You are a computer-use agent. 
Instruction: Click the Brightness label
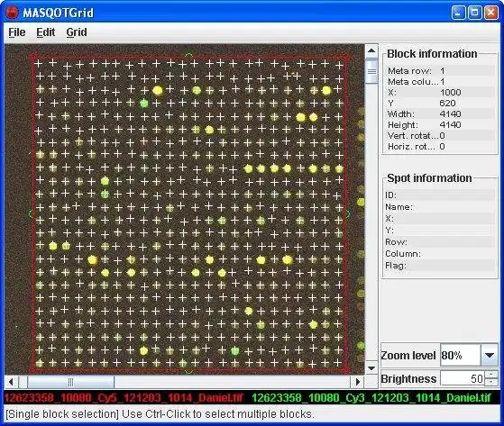pos(408,379)
